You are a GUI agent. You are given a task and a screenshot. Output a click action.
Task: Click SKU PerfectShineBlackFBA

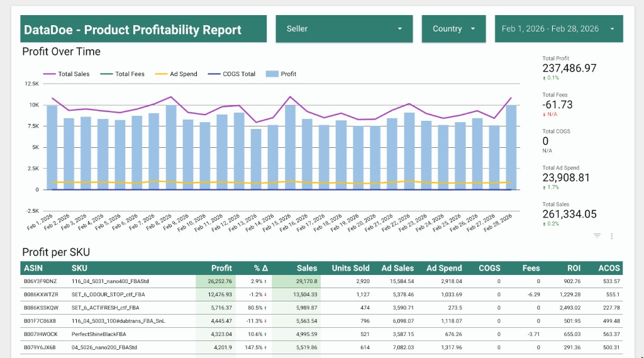coord(99,334)
